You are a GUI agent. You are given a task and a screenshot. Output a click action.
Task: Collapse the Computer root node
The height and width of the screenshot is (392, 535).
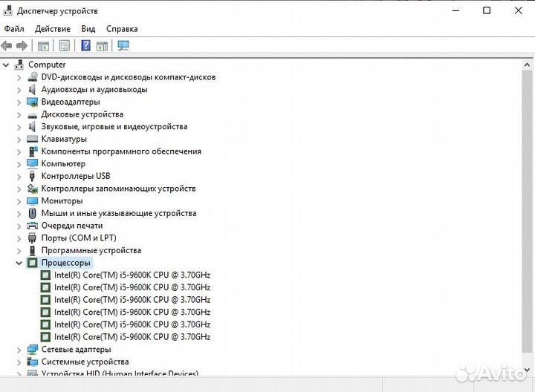tap(6, 65)
